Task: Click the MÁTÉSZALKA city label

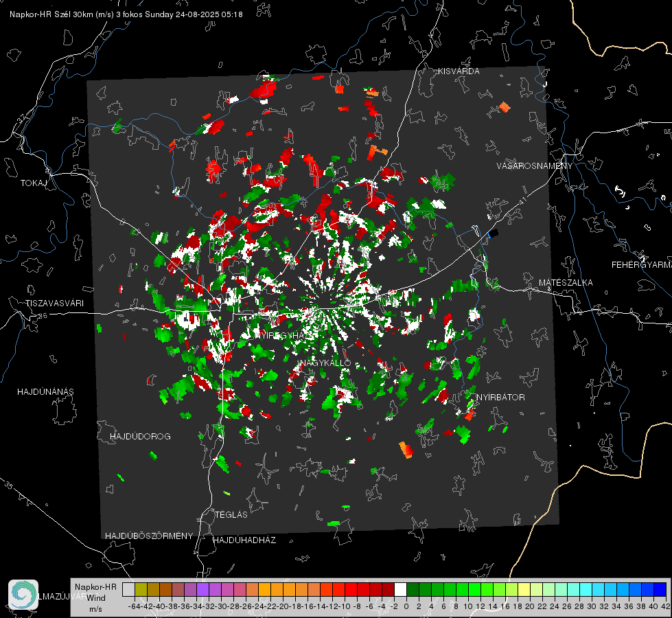Action: coord(566,283)
